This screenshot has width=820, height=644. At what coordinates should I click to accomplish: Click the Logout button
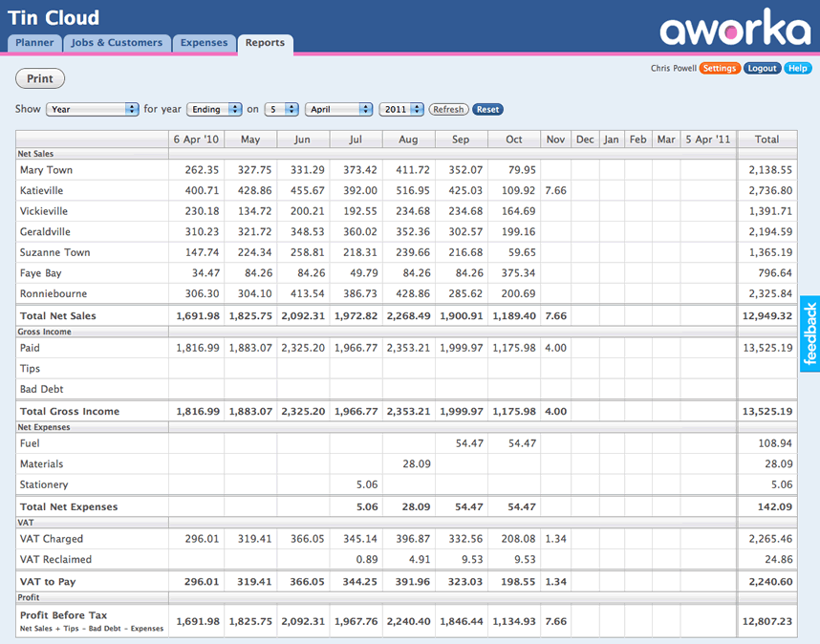(762, 69)
